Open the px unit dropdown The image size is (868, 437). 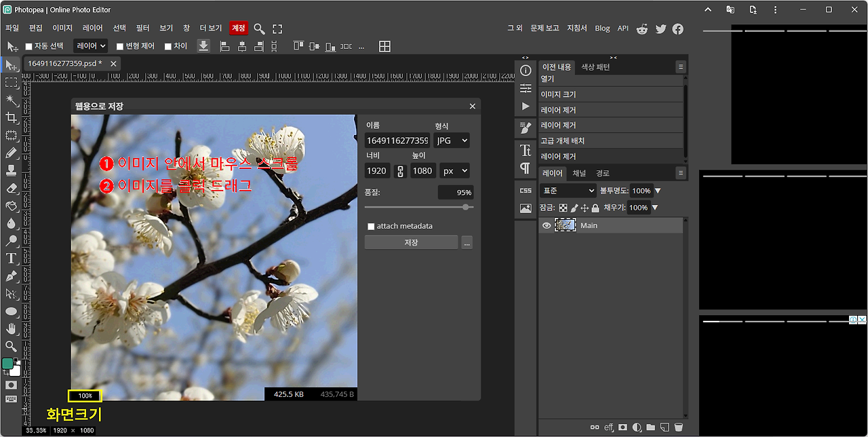[x=454, y=171]
